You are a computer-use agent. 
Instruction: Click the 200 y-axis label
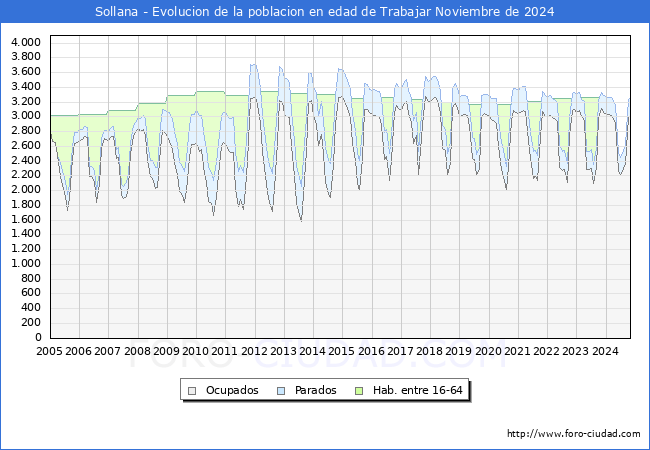click(31, 322)
